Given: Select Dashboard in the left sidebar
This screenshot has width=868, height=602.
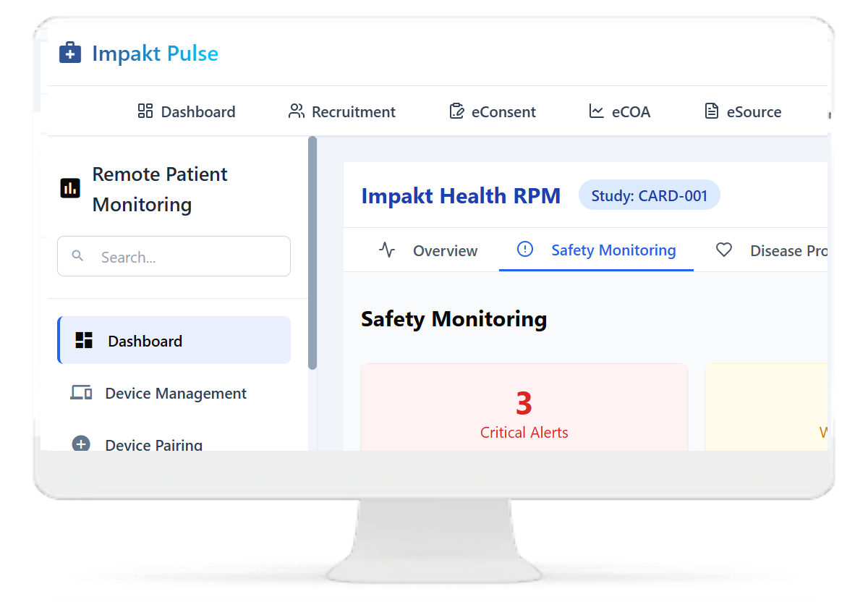Looking at the screenshot, I should pos(174,340).
